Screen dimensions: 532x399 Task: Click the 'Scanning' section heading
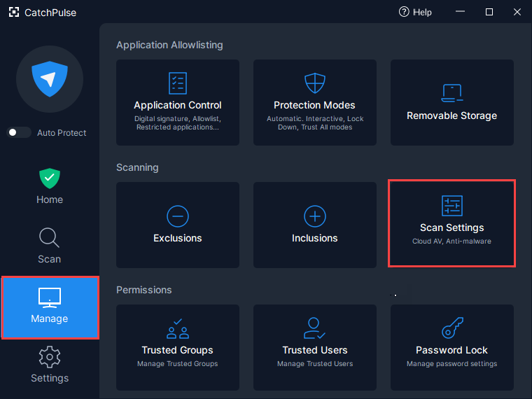pos(137,167)
